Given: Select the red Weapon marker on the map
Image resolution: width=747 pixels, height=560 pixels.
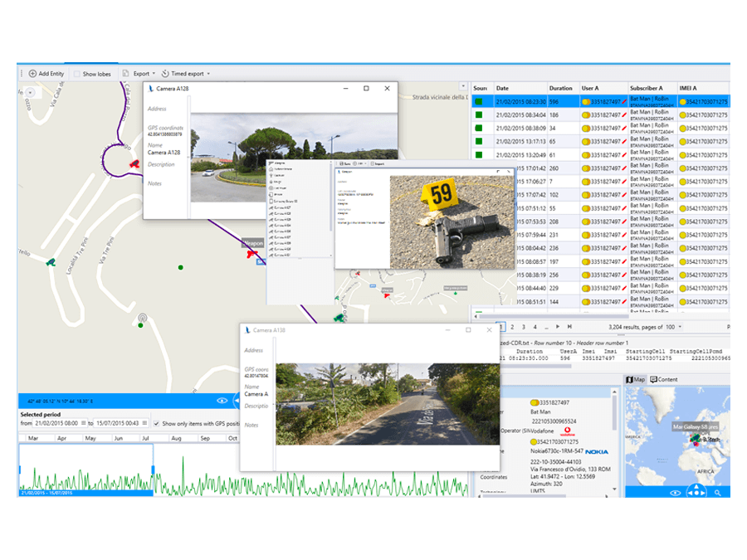Looking at the screenshot, I should pos(251,254).
